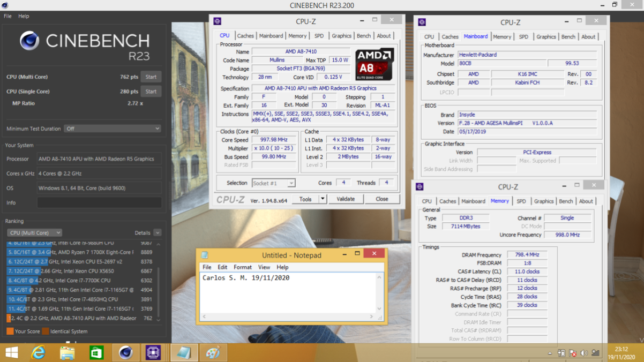Expand the CPU-Z Tools dropdown arrow
The image size is (644, 362).
coord(323,199)
